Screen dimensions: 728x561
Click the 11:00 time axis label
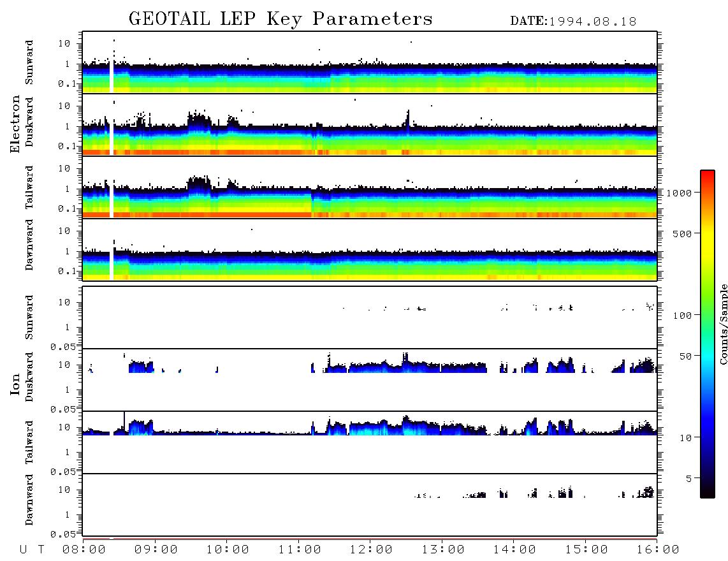pyautogui.click(x=300, y=550)
